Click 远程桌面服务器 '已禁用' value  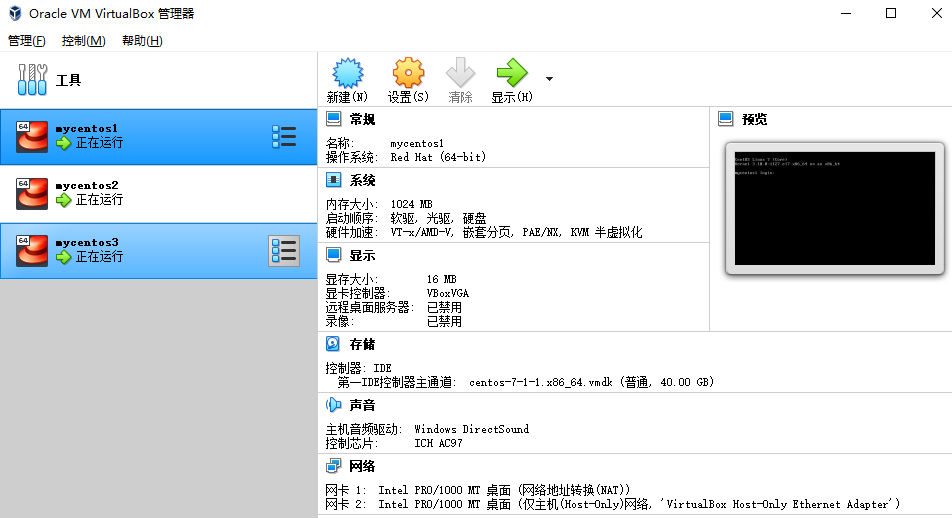(x=444, y=307)
